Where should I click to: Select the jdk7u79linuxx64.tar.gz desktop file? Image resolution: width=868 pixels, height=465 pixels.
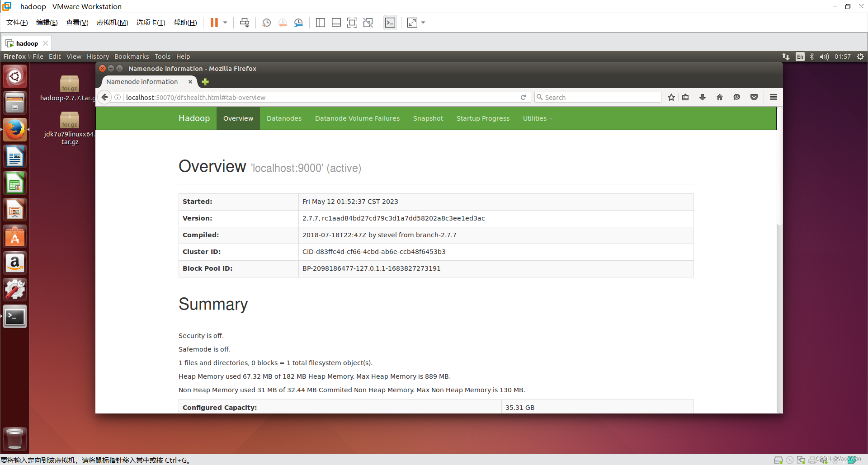point(70,128)
